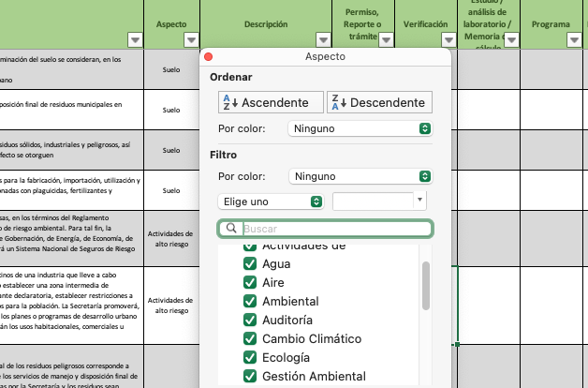Click the filter list vertical scrollbar
Viewport: 588px width, 388px height.
click(x=427, y=286)
